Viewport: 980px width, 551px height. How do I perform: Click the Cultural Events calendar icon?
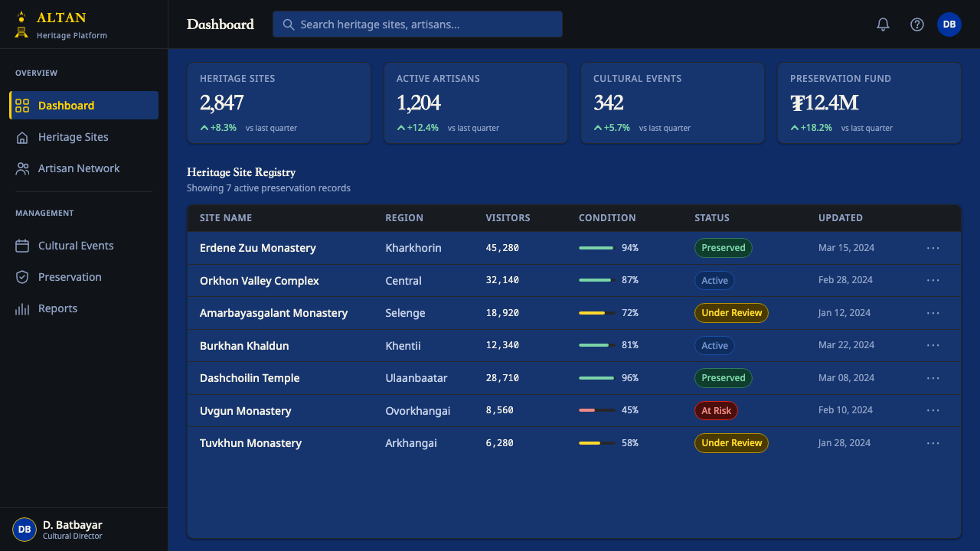(22, 246)
